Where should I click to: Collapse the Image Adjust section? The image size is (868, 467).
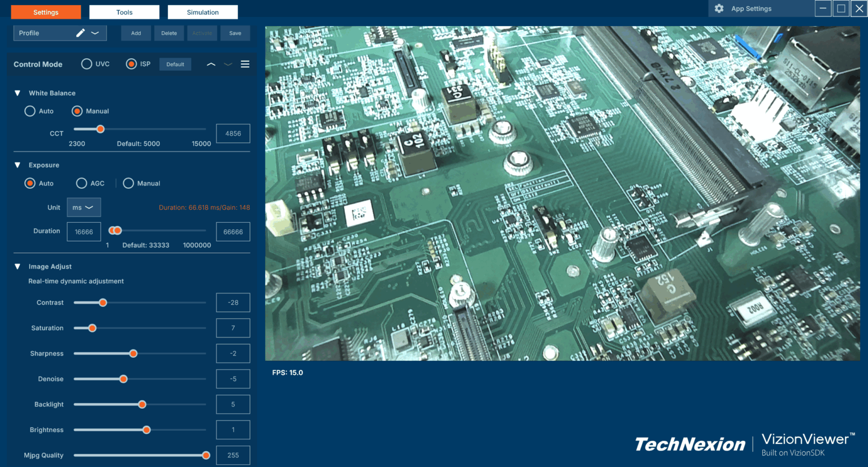18,266
